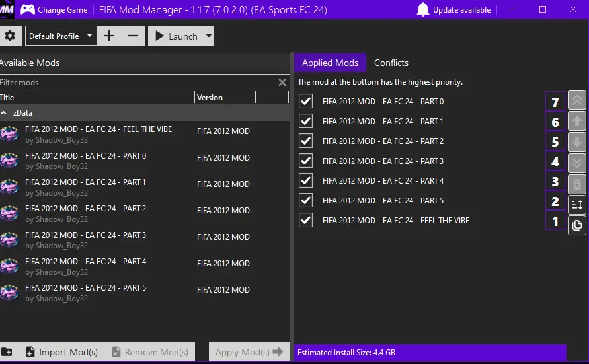The height and width of the screenshot is (364, 589).
Task: Remove applied mod with trash icon
Action: (577, 184)
